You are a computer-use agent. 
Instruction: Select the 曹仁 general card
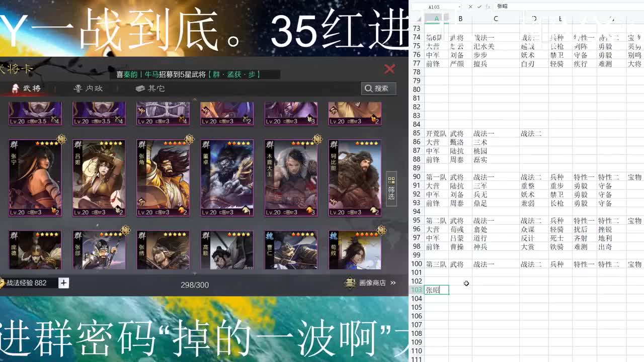[291, 250]
